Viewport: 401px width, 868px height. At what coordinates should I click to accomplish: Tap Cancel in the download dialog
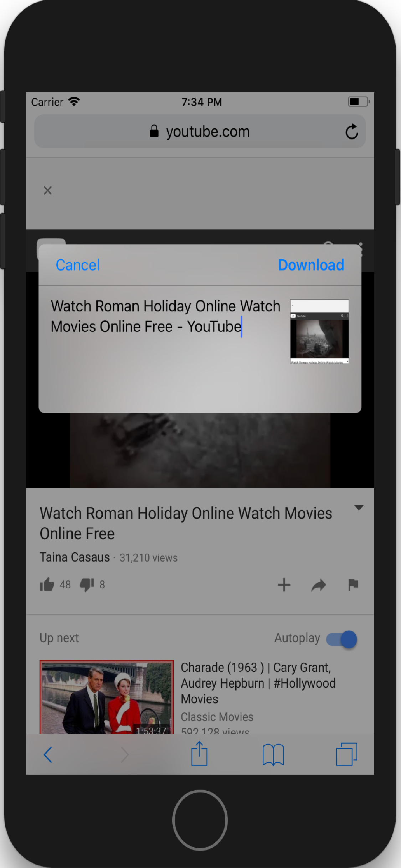coord(77,265)
